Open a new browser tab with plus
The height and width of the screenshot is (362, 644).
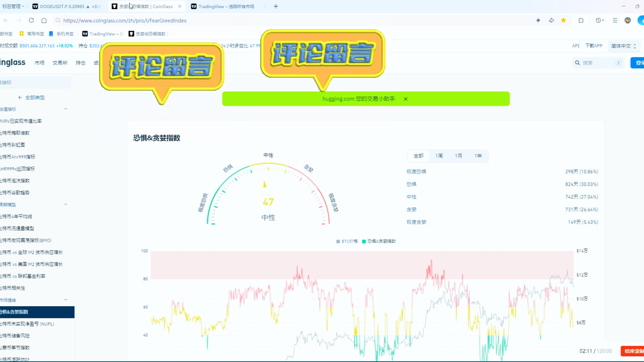tap(276, 6)
